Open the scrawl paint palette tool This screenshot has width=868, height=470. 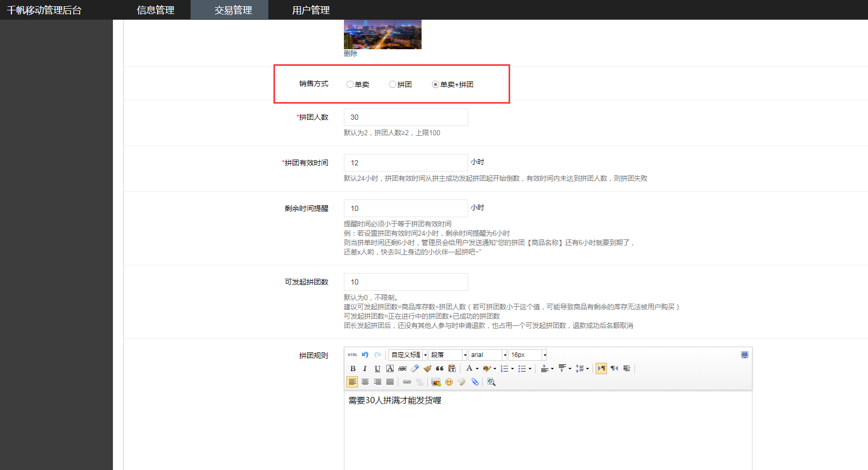[461, 382]
